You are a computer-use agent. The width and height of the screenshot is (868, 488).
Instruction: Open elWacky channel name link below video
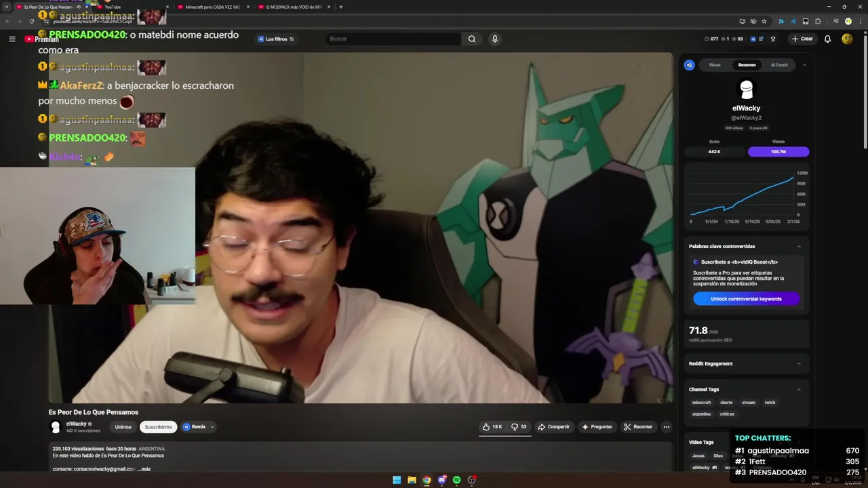(76, 424)
